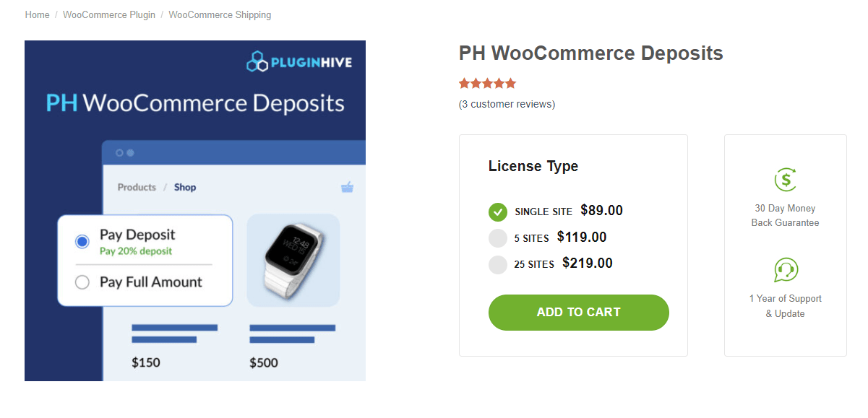Select the 25 Sites license option
Viewport: 868px width, 418px height.
[x=497, y=264]
